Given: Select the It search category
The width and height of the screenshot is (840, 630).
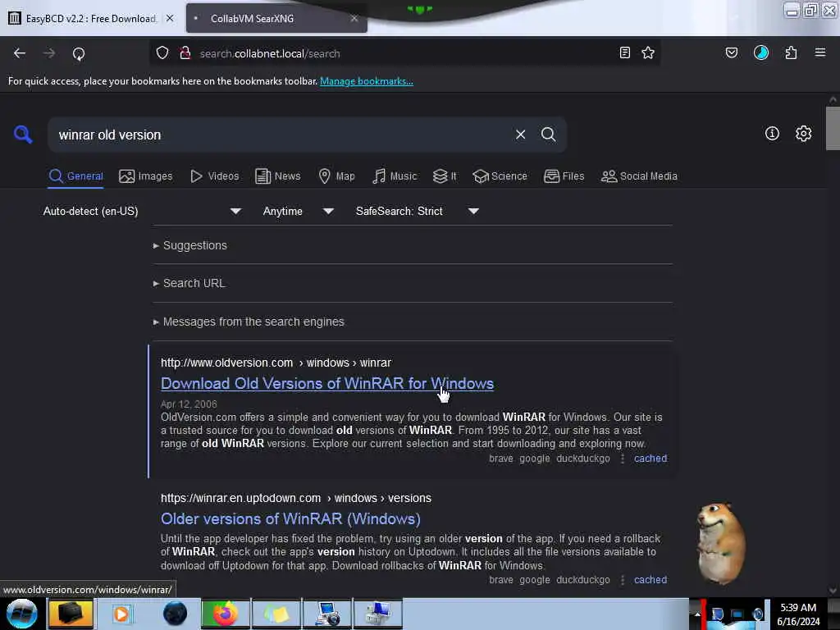Looking at the screenshot, I should [445, 176].
